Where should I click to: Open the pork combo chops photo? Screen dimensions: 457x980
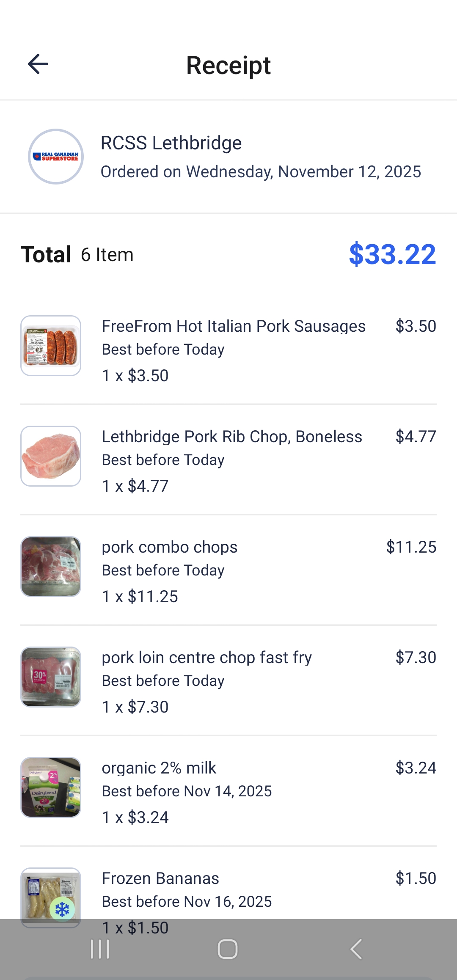[x=51, y=567]
